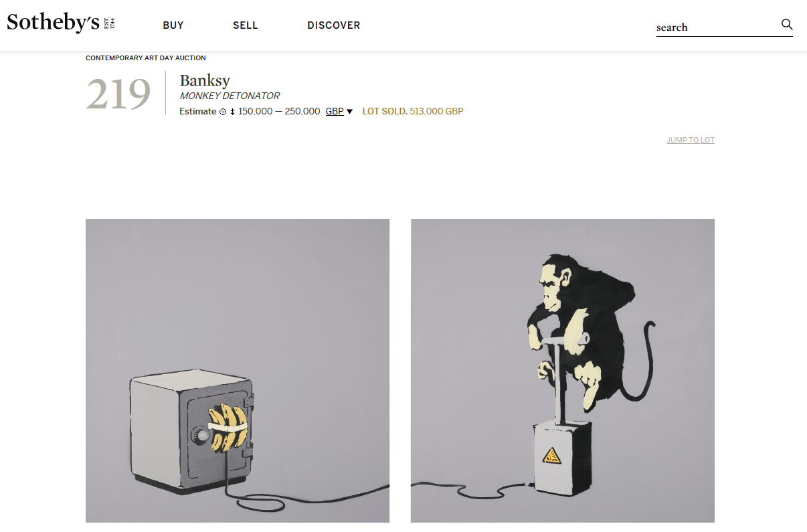Click the double dagger symbol before the estimate
This screenshot has width=807, height=532.
coord(232,112)
